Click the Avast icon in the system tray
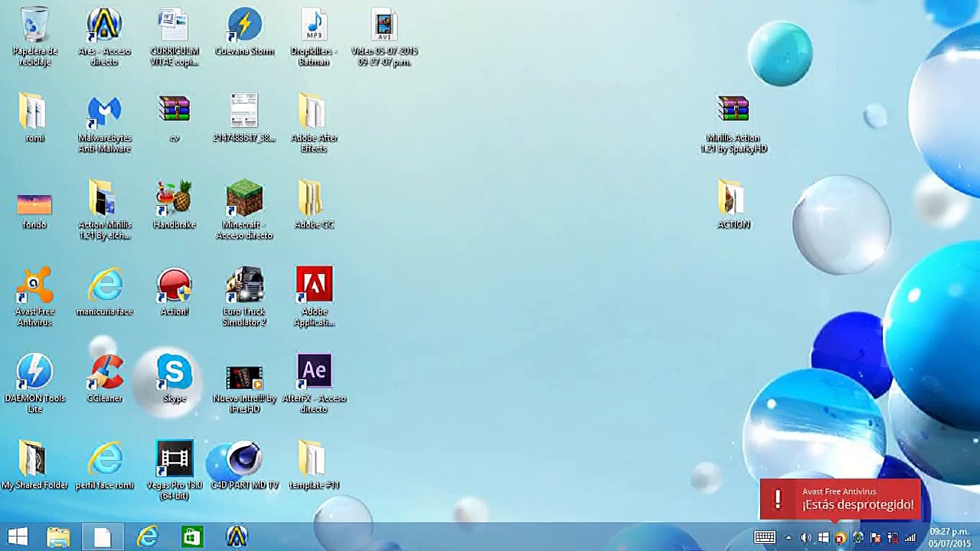 pyautogui.click(x=841, y=538)
